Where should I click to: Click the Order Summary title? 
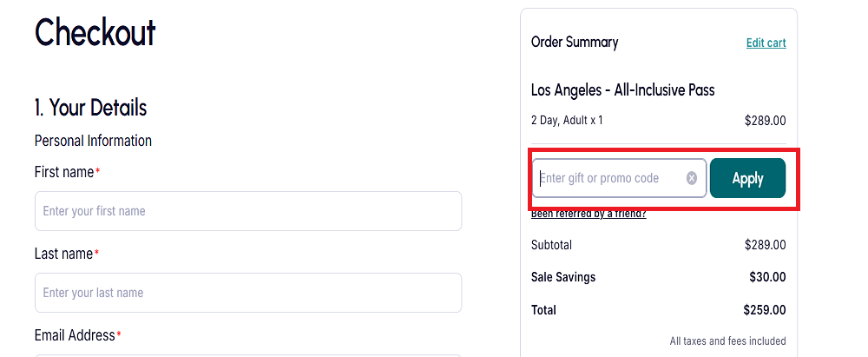click(575, 42)
